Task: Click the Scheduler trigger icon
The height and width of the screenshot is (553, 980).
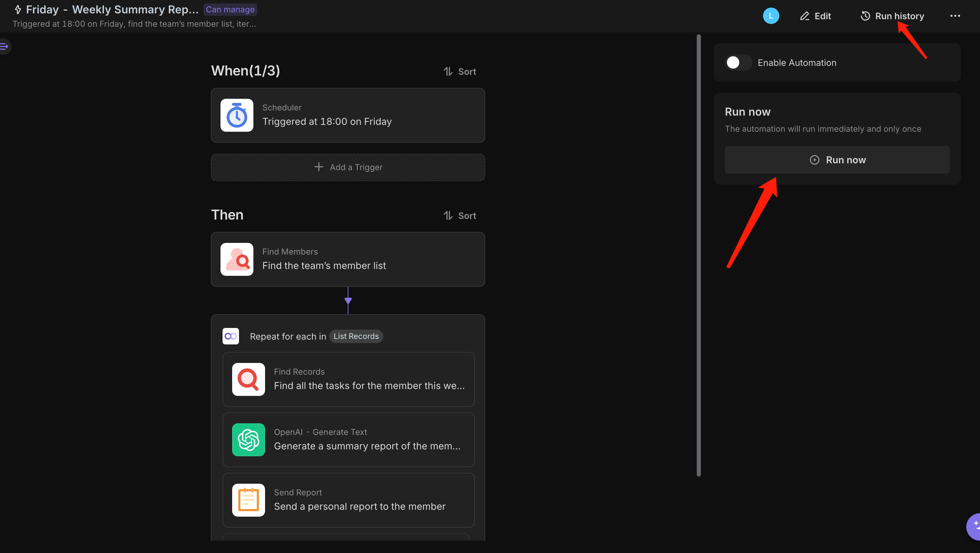Action: point(237,115)
